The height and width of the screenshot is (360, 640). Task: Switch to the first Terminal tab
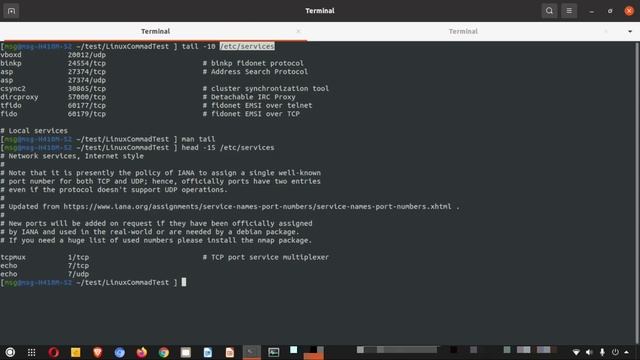click(155, 31)
